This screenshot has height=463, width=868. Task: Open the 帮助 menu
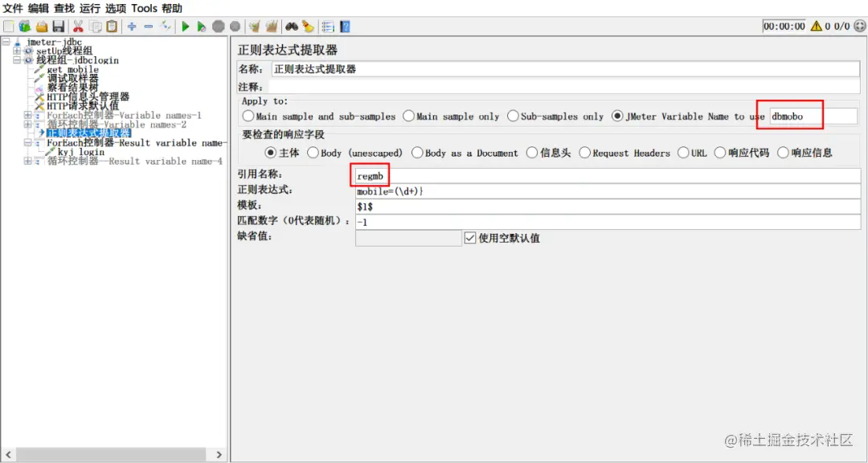tap(172, 8)
